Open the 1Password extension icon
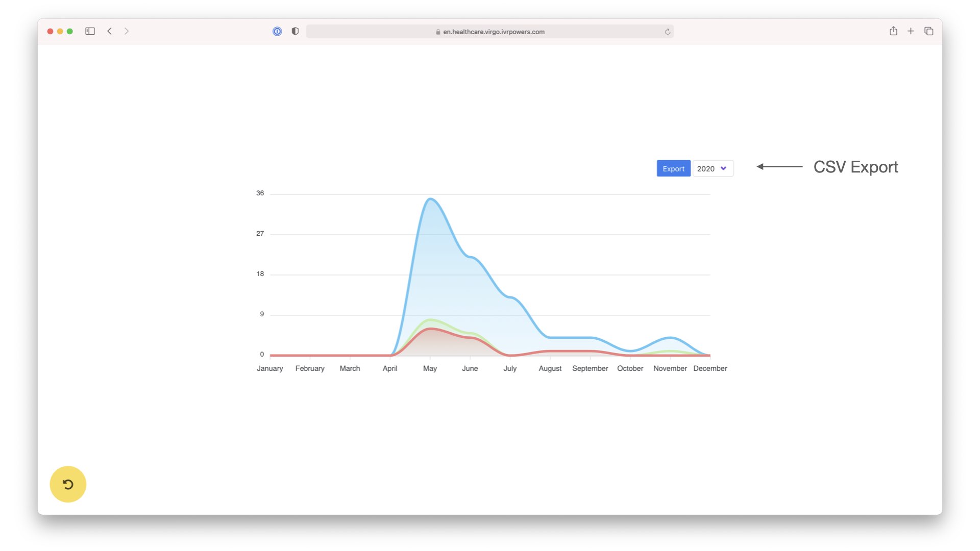980x551 pixels. (277, 31)
